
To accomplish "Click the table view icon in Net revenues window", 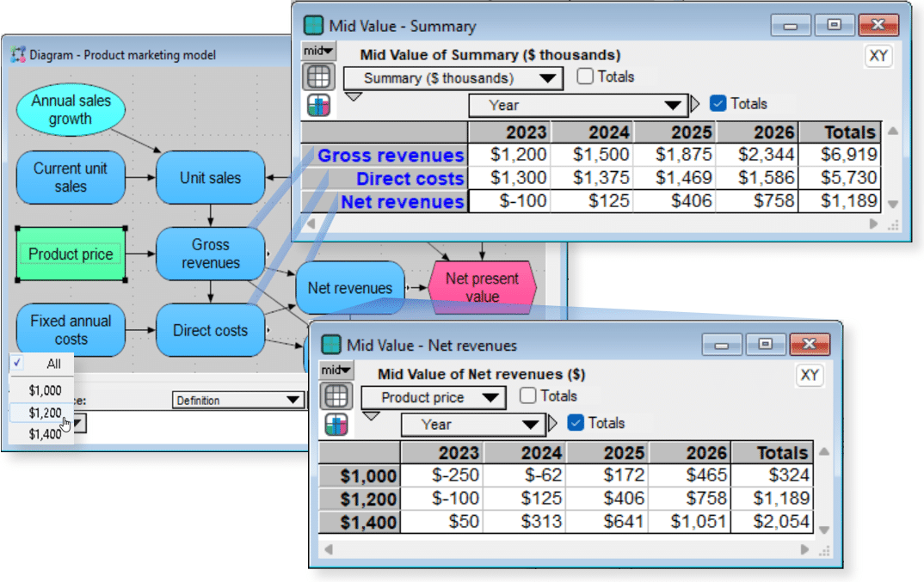I will click(x=336, y=396).
